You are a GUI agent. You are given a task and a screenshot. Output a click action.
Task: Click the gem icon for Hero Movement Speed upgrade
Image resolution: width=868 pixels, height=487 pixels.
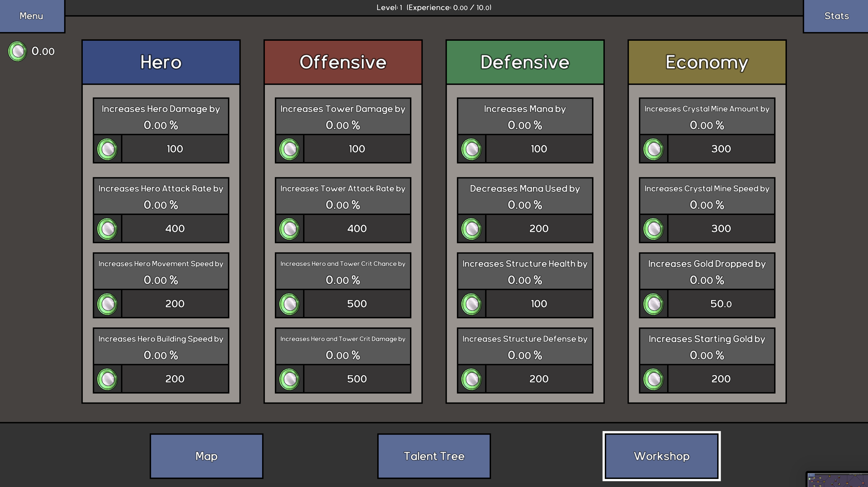point(107,304)
